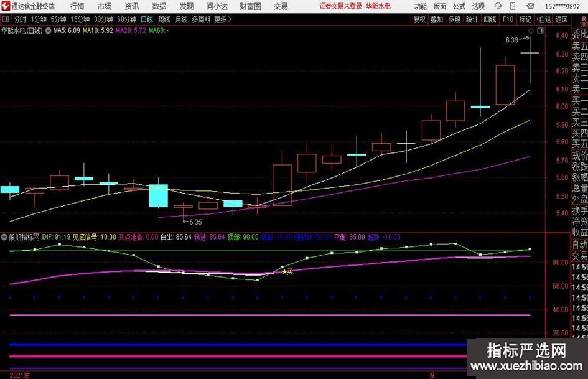Switch to 60分钟 period tab
Screen dimensions: 588x379
tap(127, 19)
